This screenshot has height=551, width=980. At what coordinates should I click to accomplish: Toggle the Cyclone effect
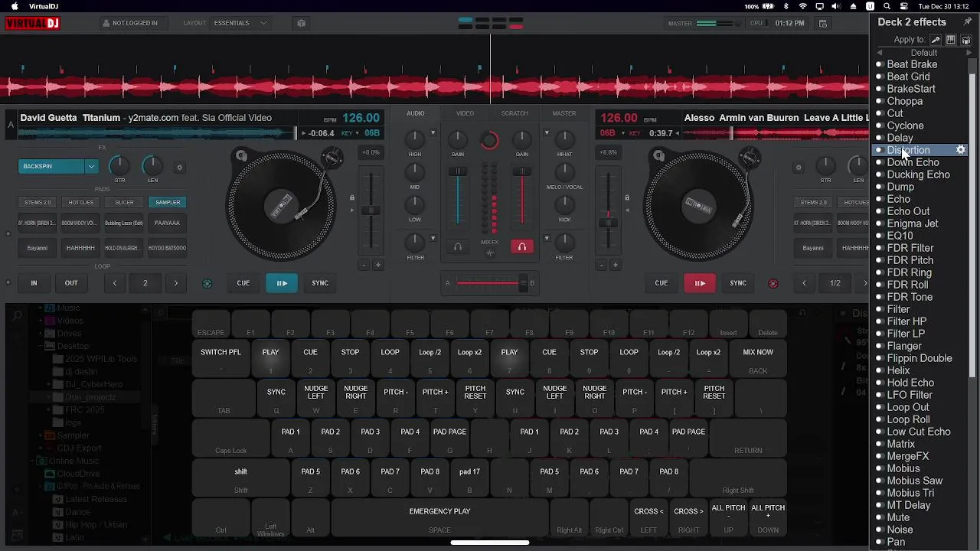(x=879, y=126)
